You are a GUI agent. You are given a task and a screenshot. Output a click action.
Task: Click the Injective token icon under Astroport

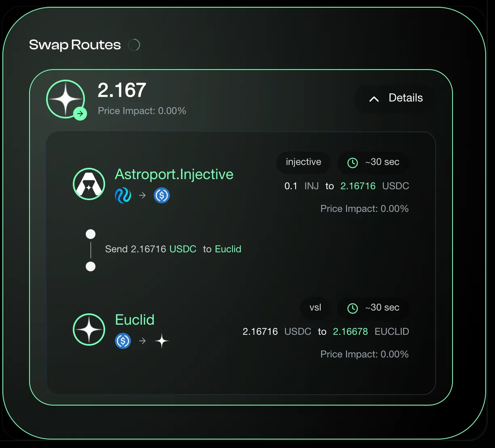pyautogui.click(x=123, y=195)
